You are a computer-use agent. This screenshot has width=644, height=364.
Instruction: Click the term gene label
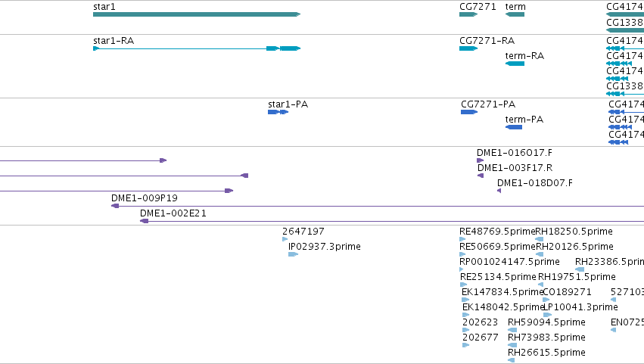(515, 7)
